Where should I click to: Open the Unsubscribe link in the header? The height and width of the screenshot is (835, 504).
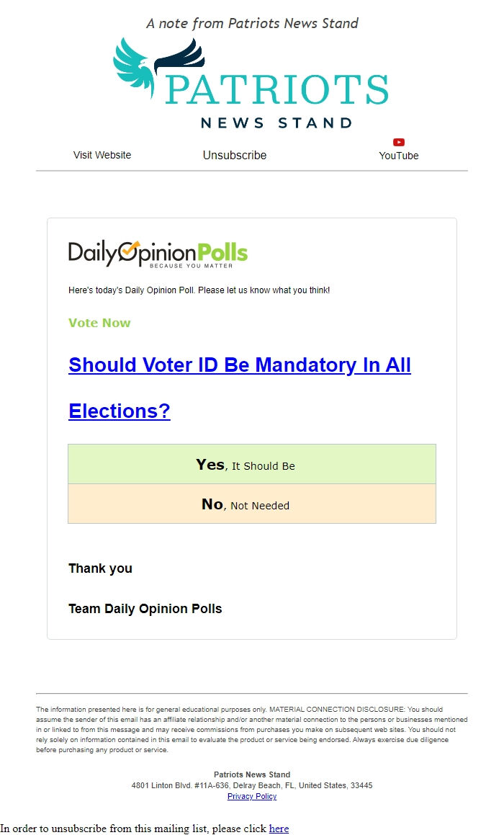coord(234,155)
